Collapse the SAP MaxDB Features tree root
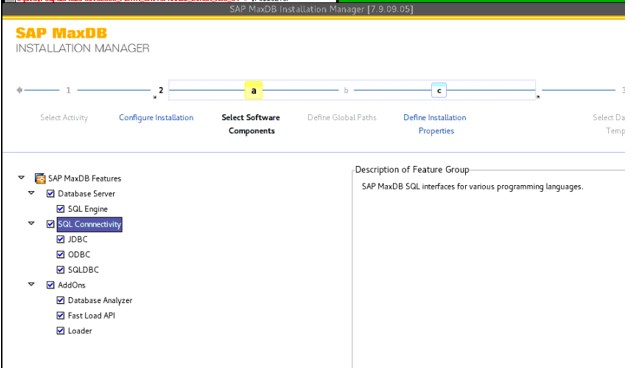 pyautogui.click(x=21, y=177)
